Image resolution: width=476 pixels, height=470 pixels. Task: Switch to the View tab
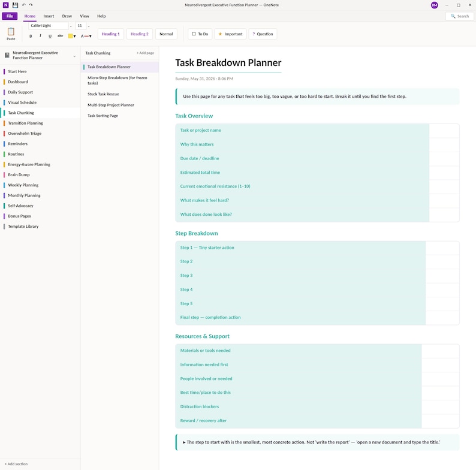tap(85, 16)
